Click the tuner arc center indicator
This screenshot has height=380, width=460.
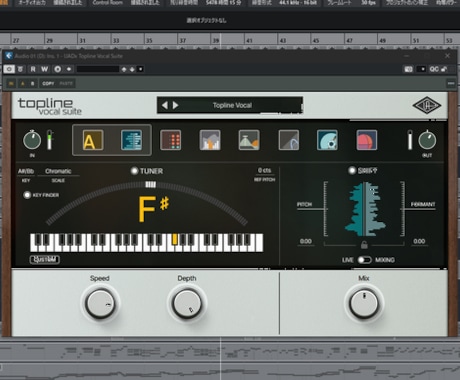pyautogui.click(x=150, y=184)
